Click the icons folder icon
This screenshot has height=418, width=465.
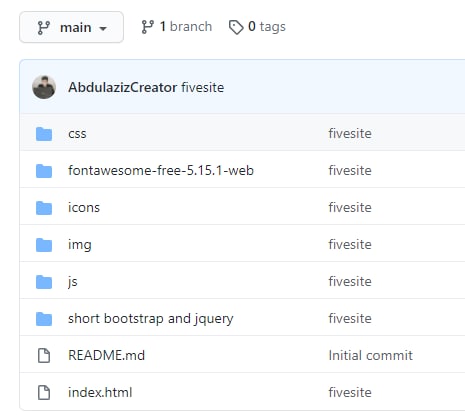(x=44, y=208)
